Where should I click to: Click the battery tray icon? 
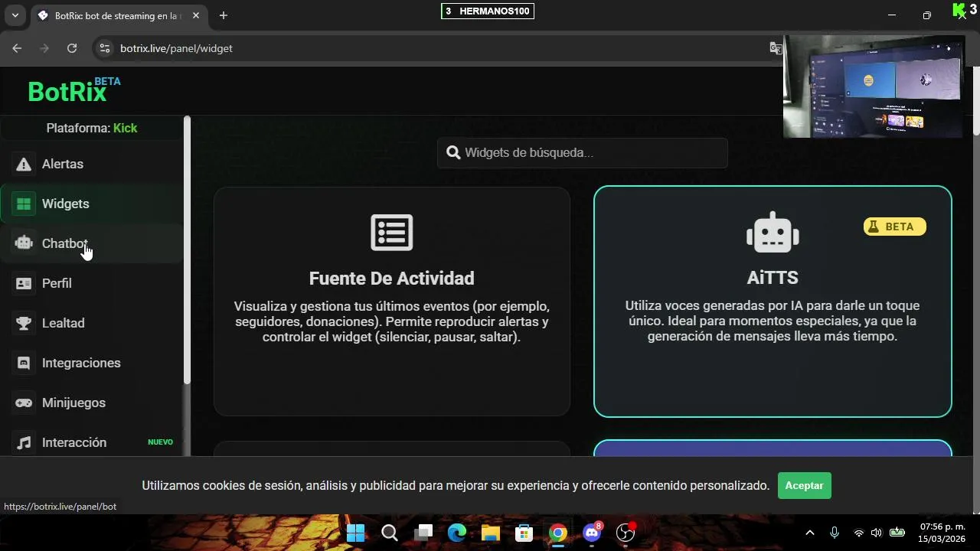click(897, 533)
